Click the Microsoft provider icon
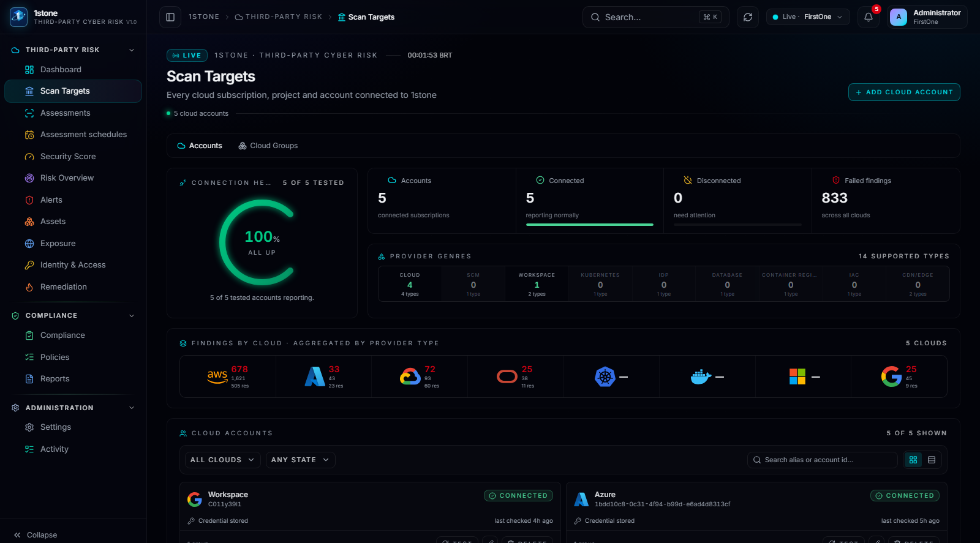 797,376
